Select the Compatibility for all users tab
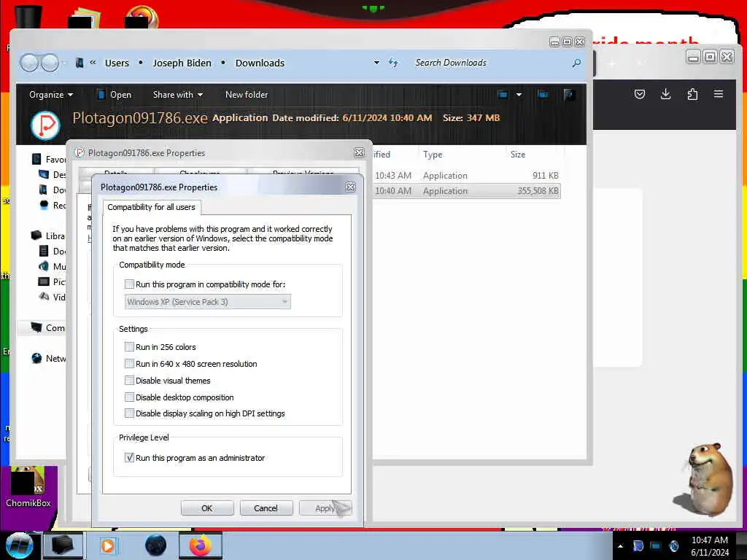Screen dimensions: 747x560 [152, 207]
